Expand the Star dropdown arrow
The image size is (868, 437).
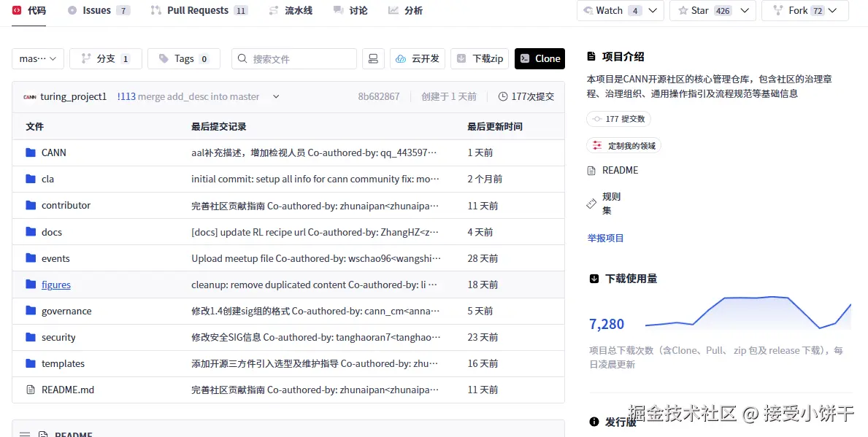coord(745,10)
